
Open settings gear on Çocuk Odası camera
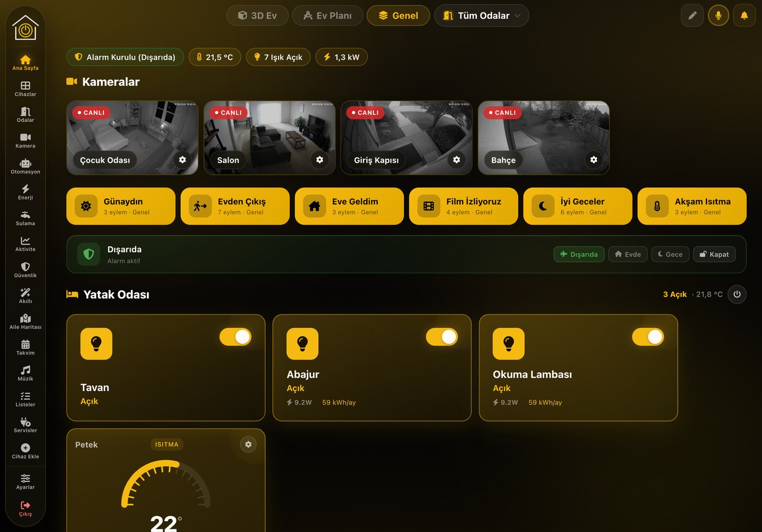[x=182, y=159]
